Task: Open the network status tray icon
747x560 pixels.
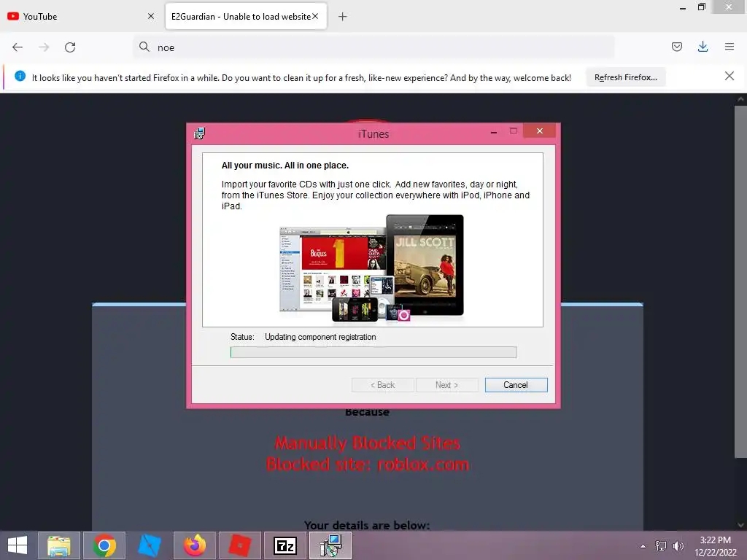Action: [x=661, y=546]
